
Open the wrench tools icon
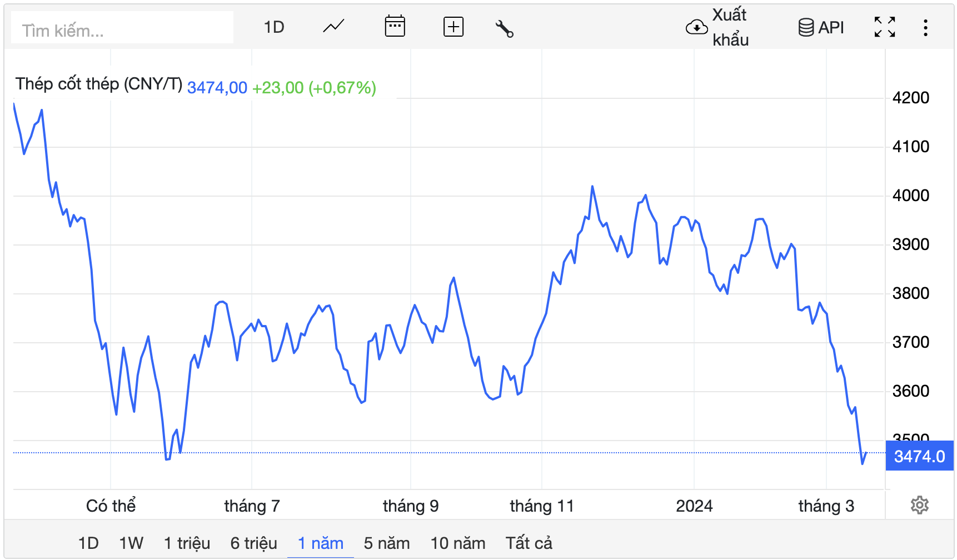tap(504, 28)
